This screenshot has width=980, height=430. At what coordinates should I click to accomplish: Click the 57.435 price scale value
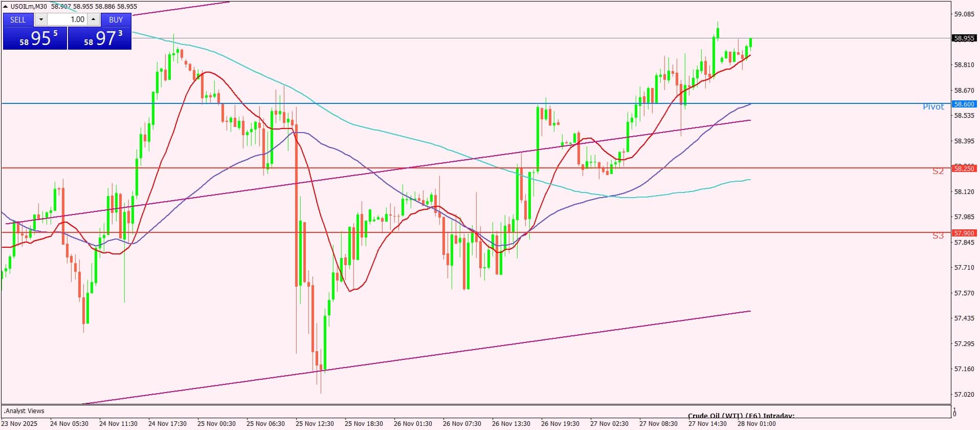point(964,318)
